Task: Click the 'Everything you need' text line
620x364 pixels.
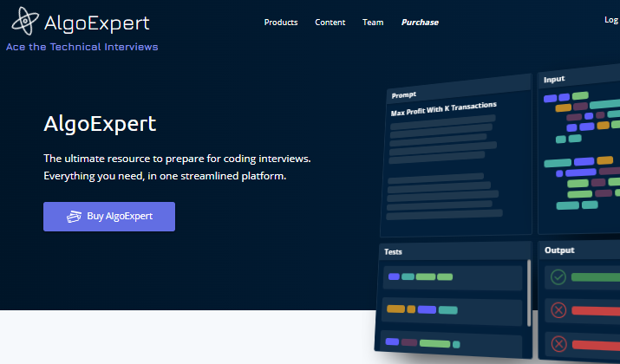Action: [165, 176]
